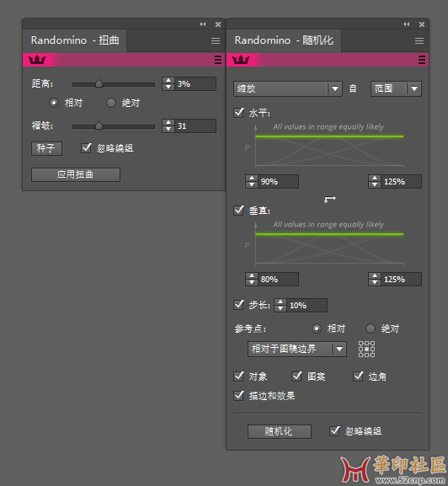Click the 距离 slider handle
The image size is (448, 486).
point(99,83)
